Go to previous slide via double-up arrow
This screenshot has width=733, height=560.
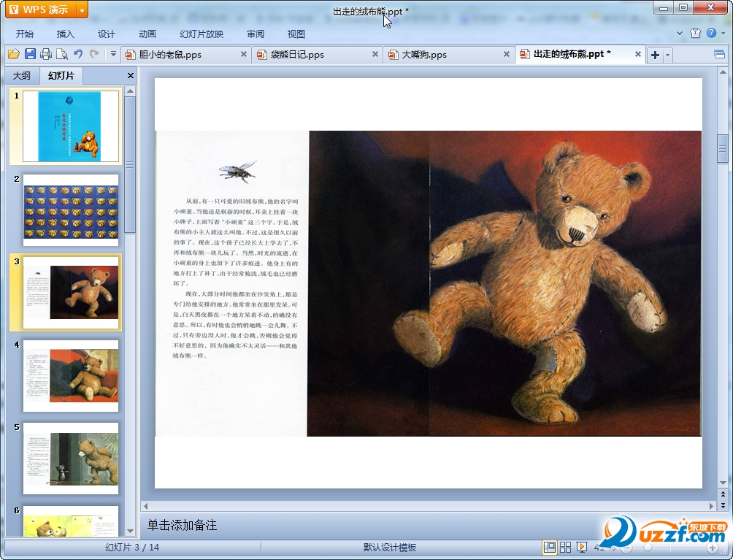pos(723,494)
